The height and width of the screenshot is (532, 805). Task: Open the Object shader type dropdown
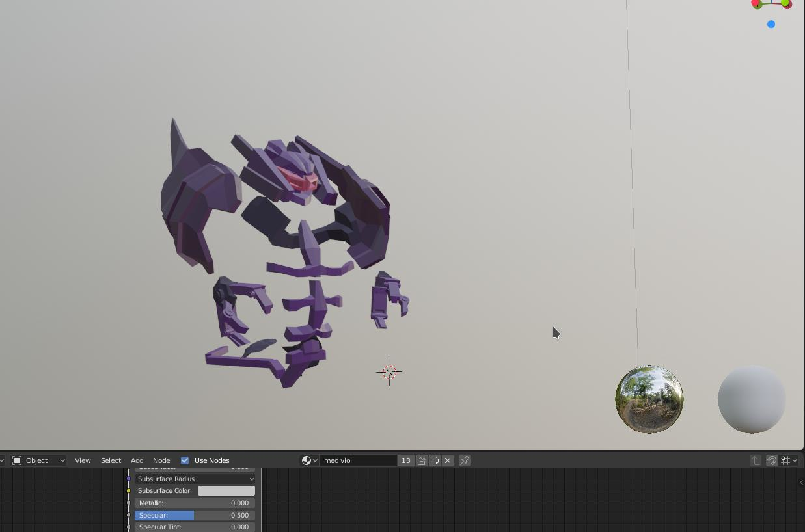39,460
